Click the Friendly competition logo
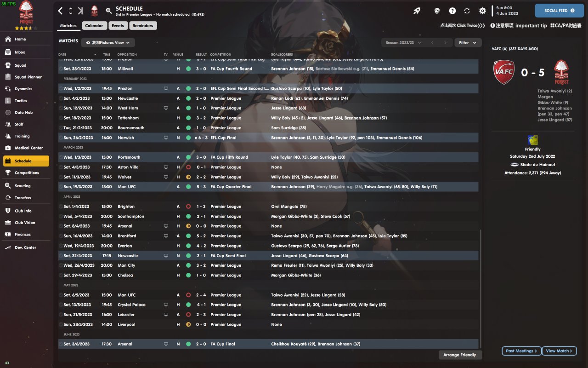The image size is (588, 368). pyautogui.click(x=533, y=140)
